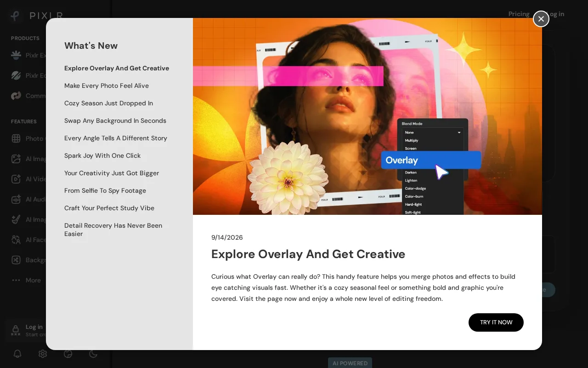588x368 pixels.
Task: Open Pixlr Editor leaf icon in sidebar
Action: [x=16, y=75]
